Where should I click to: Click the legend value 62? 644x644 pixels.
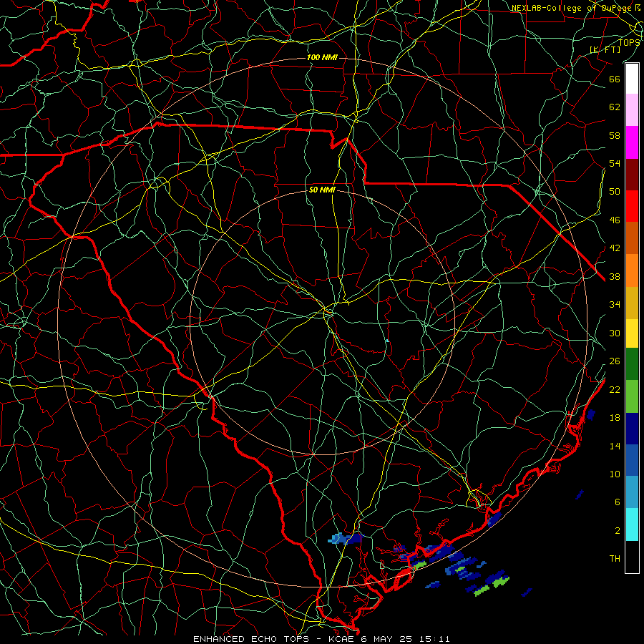click(x=615, y=107)
